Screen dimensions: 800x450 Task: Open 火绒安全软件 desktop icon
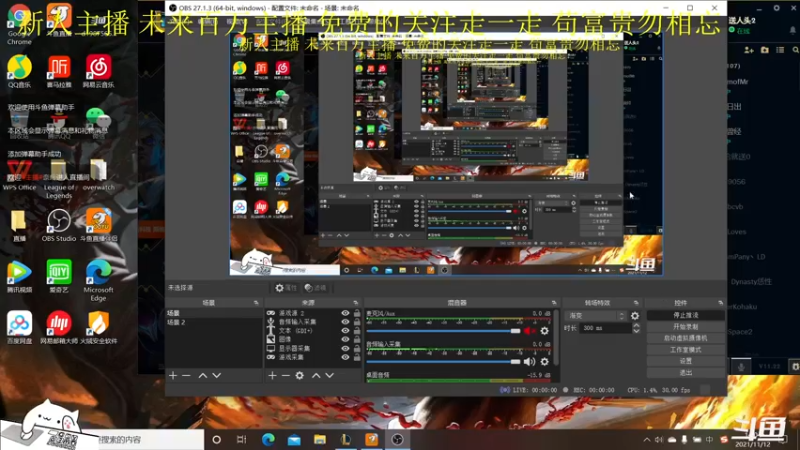98,327
